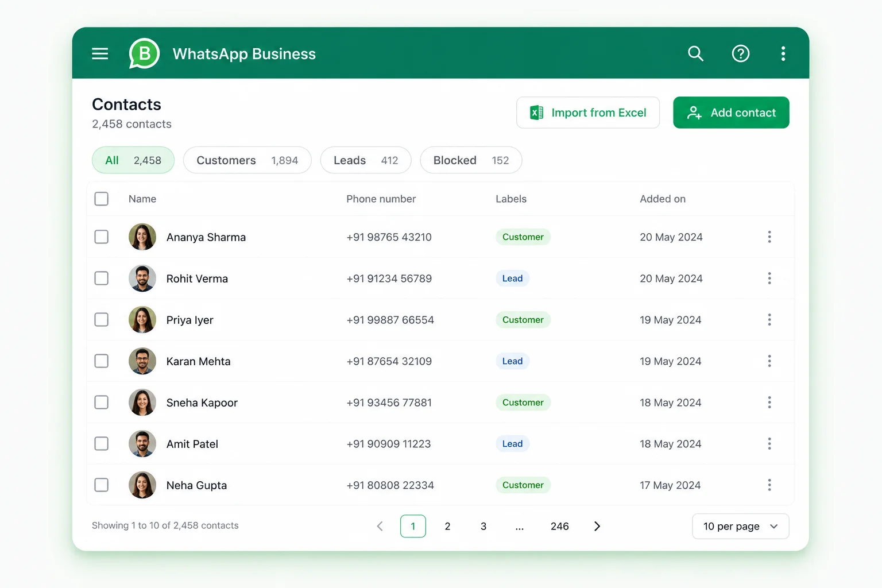Expand the 10 per page dropdown
Image resolution: width=882 pixels, height=588 pixels.
[740, 527]
